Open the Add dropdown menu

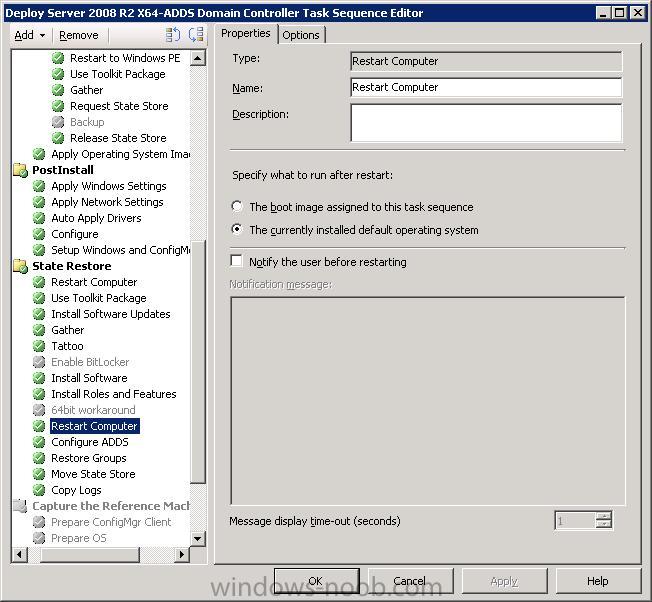[x=29, y=35]
